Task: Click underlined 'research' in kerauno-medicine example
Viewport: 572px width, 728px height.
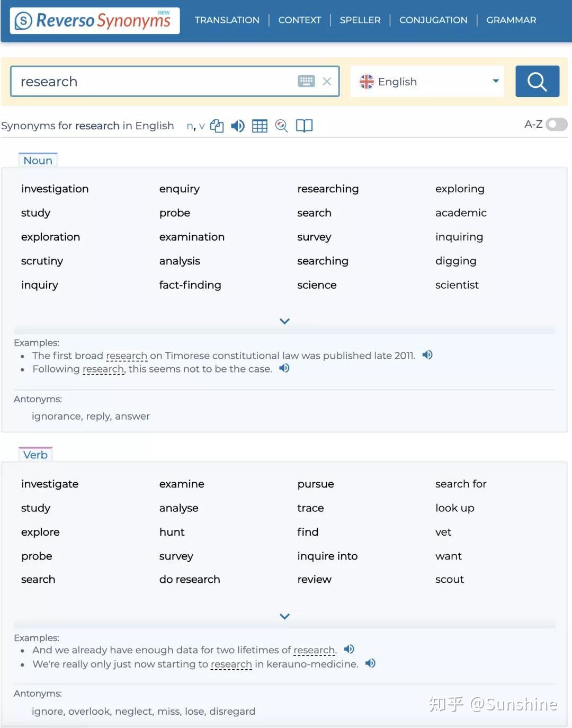Action: [231, 664]
